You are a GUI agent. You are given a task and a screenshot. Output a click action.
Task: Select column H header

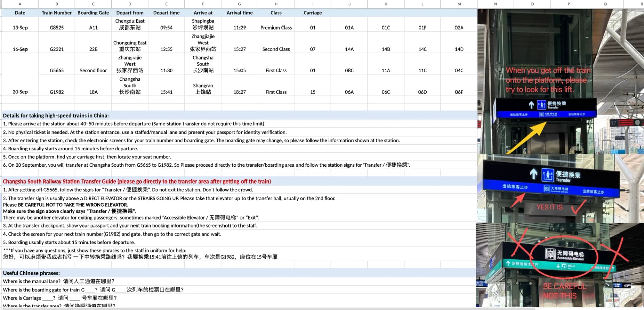[276, 4]
